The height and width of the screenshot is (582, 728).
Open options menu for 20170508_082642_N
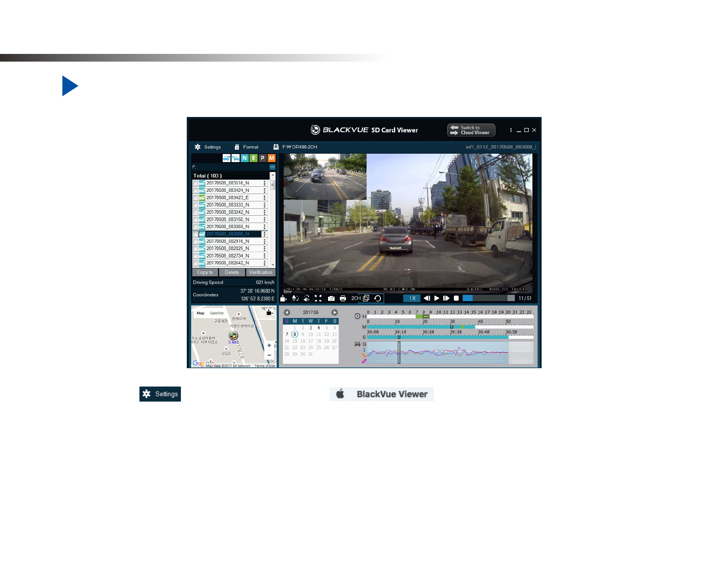(x=264, y=263)
